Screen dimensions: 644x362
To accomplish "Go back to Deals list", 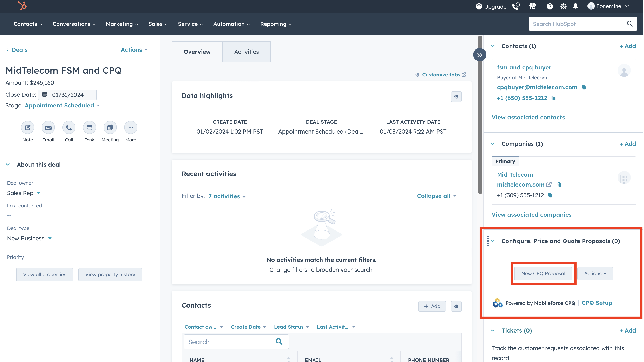I will (x=17, y=50).
